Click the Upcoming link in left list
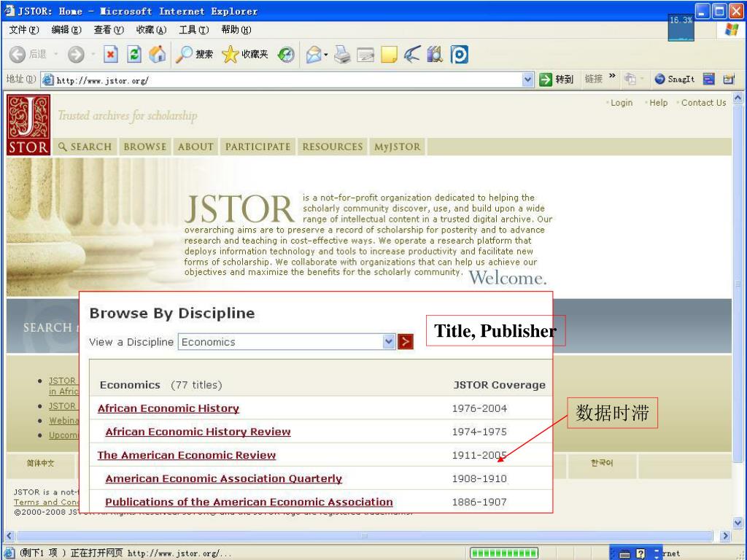The image size is (747, 560). [63, 435]
